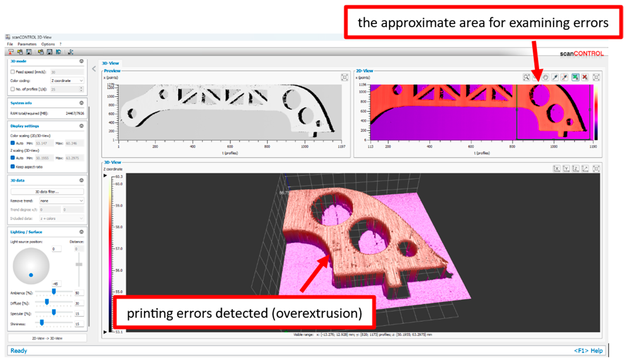The height and width of the screenshot is (364, 627).
Task: Open the Remove trend dropdown
Action: click(62, 201)
